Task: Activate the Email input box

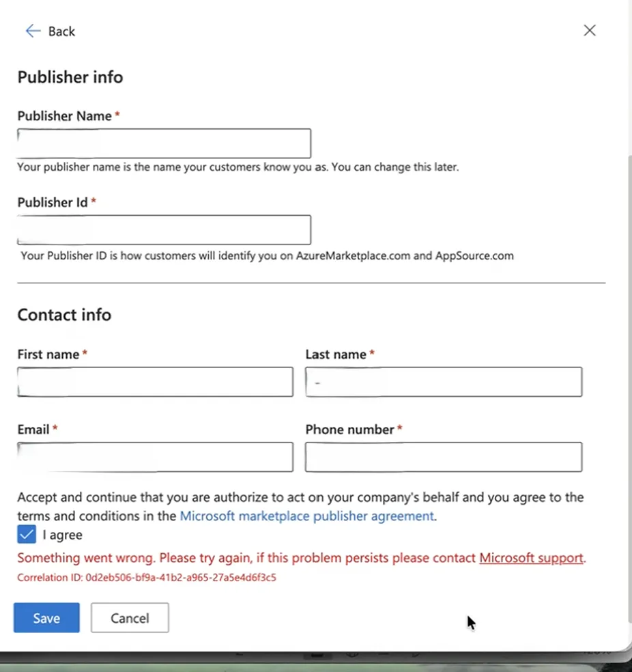Action: point(155,457)
